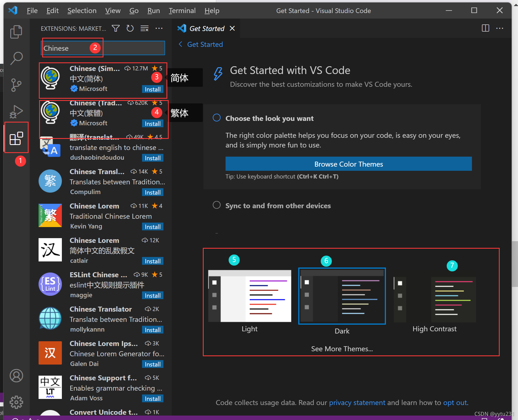Click the VS Code logo in title bar

[13, 11]
